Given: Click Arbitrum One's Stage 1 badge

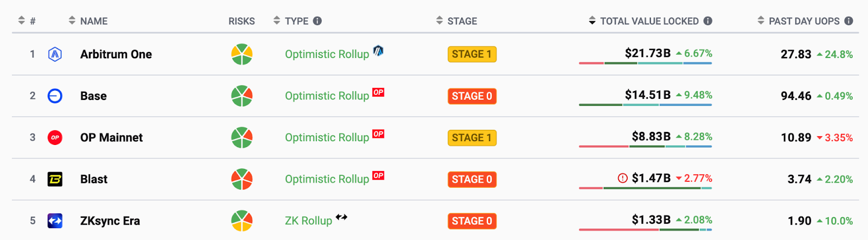Looking at the screenshot, I should click(472, 54).
